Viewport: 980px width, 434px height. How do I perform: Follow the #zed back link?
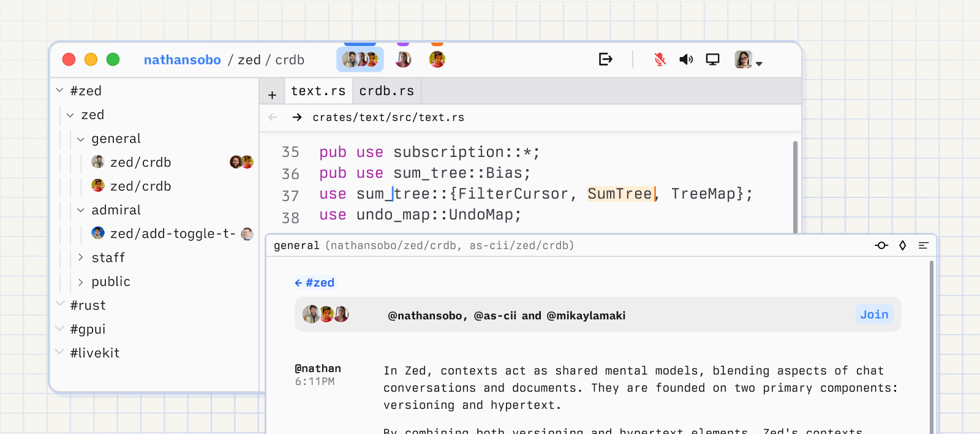315,283
